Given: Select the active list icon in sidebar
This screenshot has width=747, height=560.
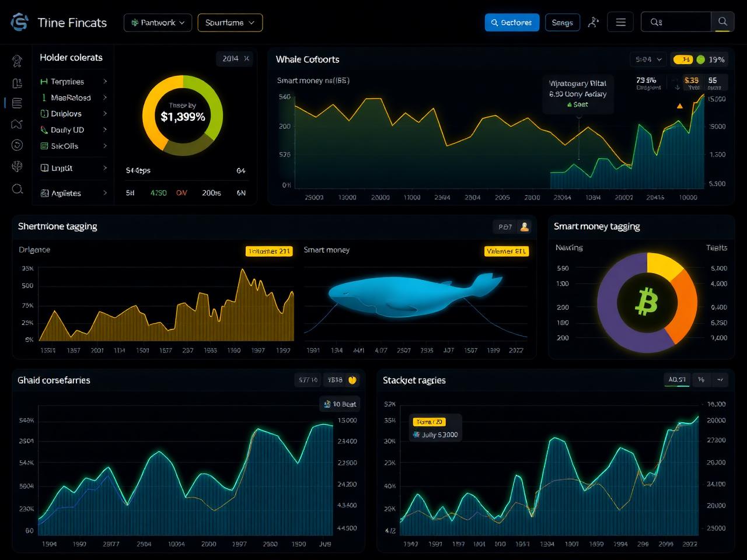Looking at the screenshot, I should point(17,103).
